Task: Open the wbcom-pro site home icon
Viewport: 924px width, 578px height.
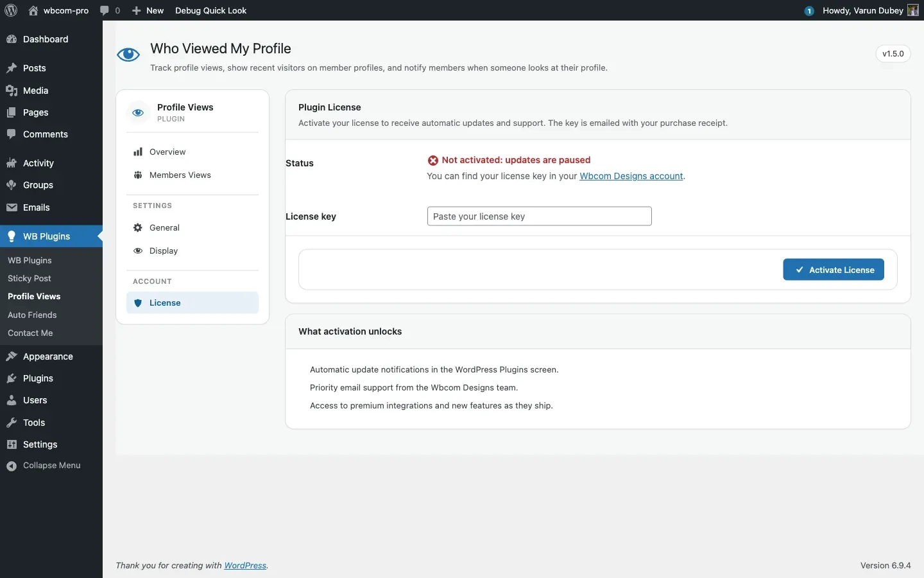Action: [33, 10]
